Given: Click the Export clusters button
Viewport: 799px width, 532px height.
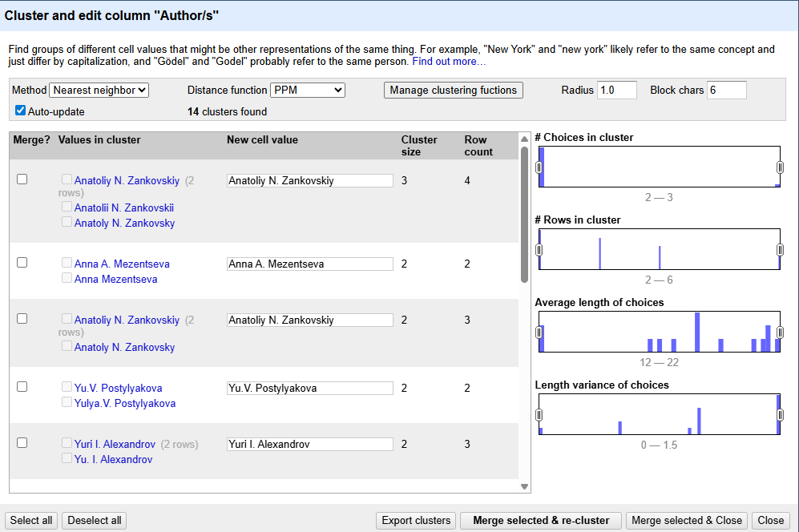Looking at the screenshot, I should pos(416,521).
